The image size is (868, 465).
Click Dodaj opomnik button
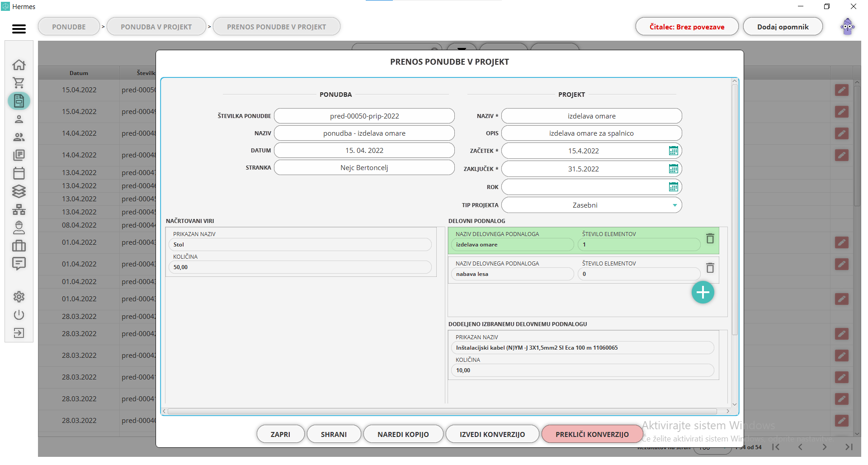783,27
